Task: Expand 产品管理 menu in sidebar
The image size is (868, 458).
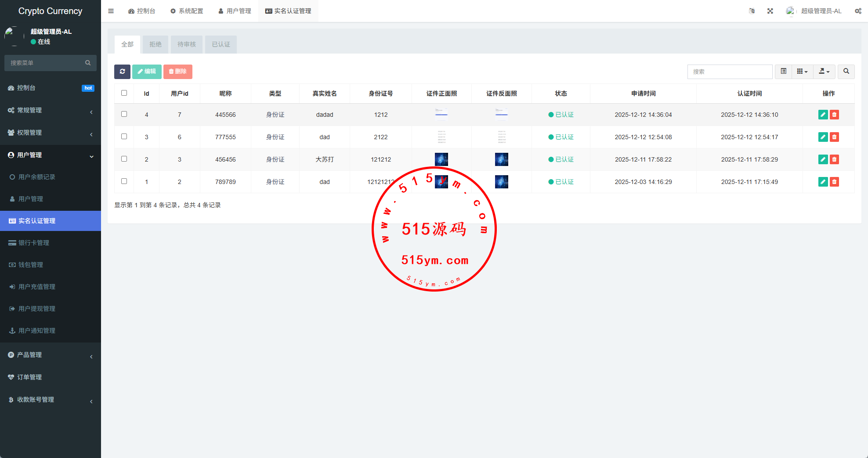Action: 51,355
